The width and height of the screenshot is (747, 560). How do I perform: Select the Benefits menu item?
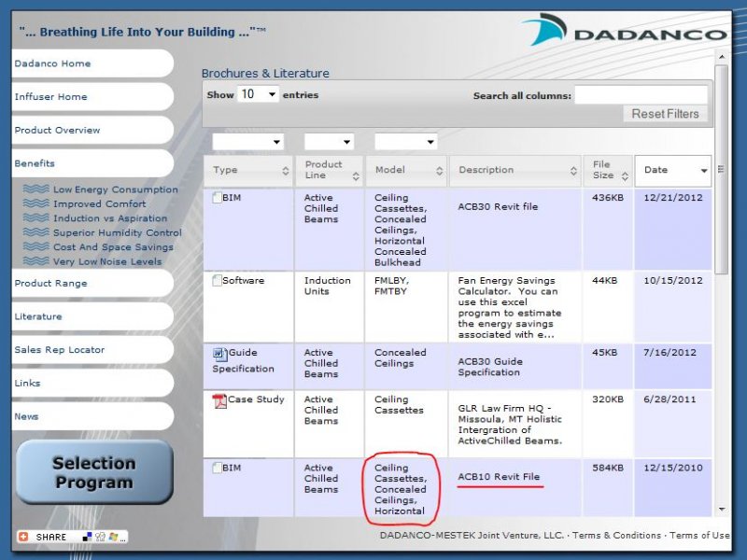[x=92, y=163]
